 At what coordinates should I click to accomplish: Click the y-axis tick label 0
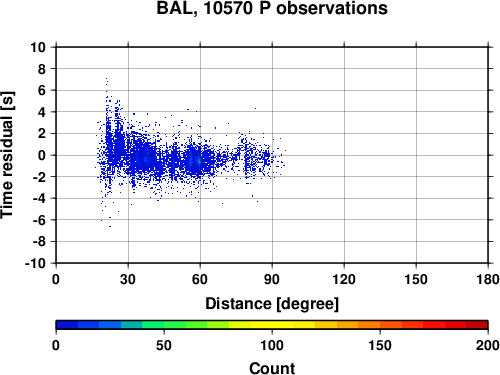pos(42,155)
